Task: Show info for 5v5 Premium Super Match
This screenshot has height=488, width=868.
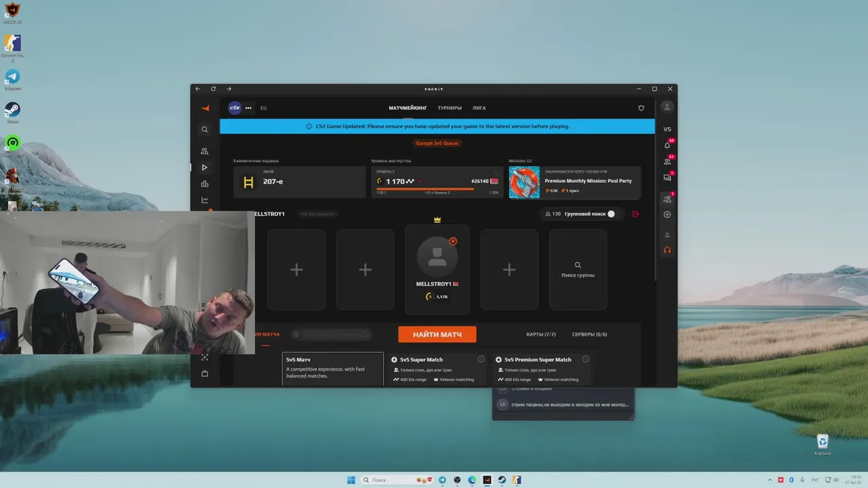Action: 585,359
